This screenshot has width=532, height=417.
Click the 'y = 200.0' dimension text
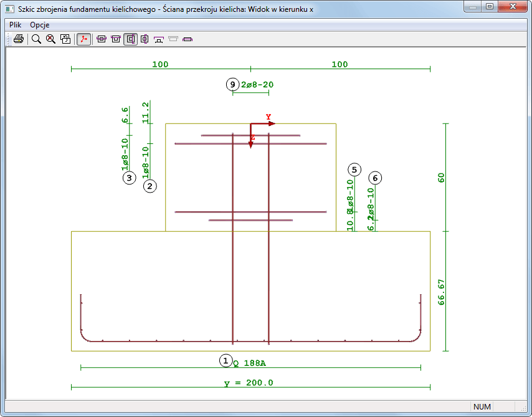tap(249, 383)
